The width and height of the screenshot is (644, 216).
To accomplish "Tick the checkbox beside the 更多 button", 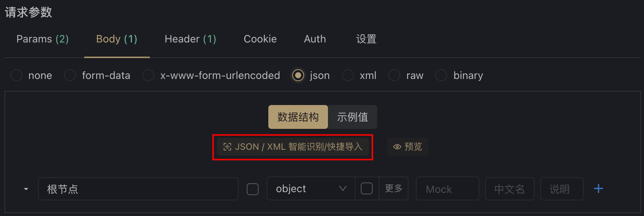I will pyautogui.click(x=367, y=189).
